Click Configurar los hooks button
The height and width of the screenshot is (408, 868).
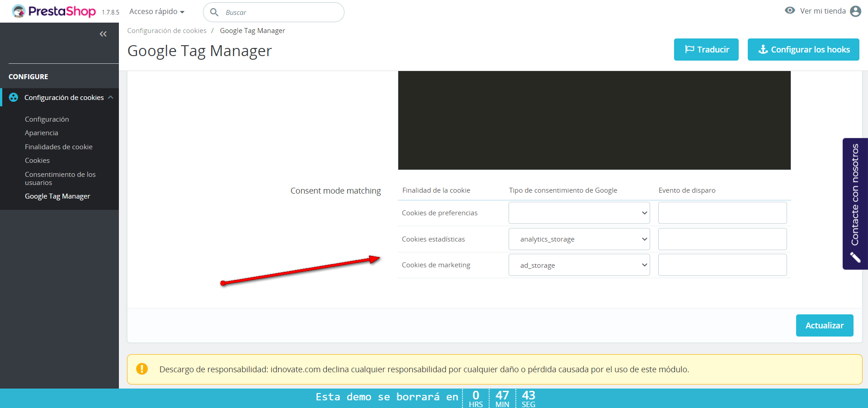click(803, 49)
